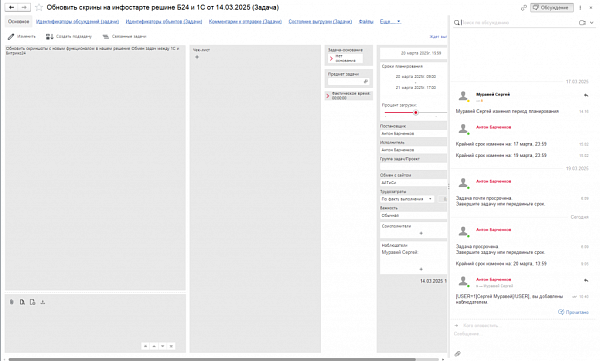
Task: Click the document search icon in files panel
Action: 22,302
